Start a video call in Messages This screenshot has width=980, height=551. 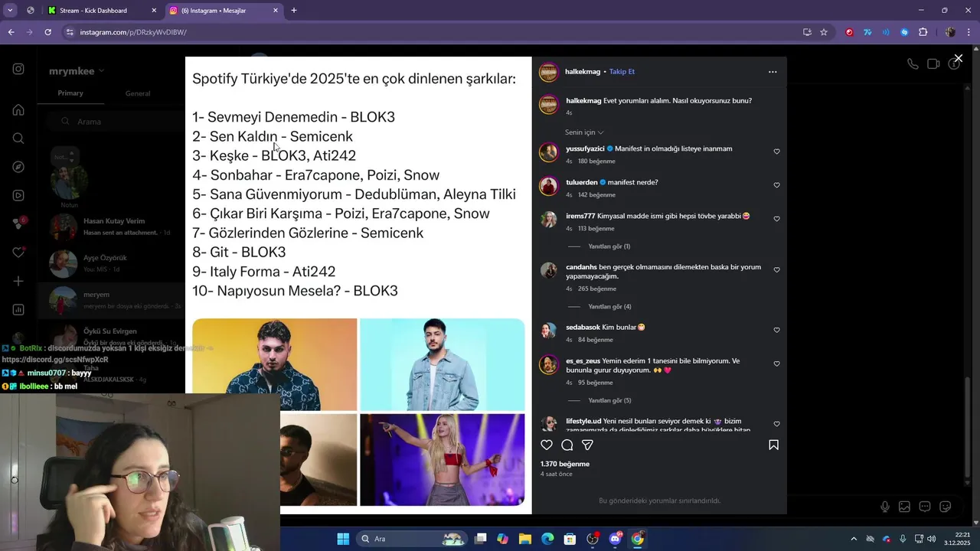(x=933, y=64)
